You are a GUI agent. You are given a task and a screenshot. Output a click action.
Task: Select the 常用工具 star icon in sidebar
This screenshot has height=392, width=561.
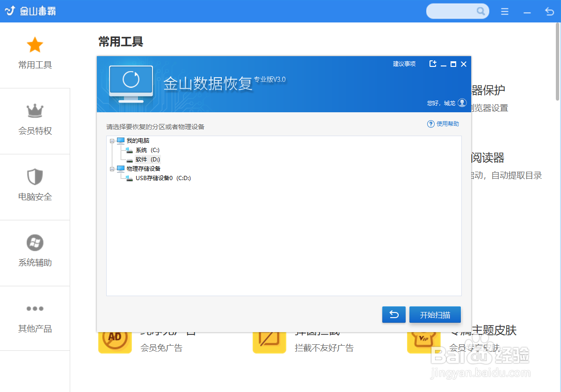[35, 44]
